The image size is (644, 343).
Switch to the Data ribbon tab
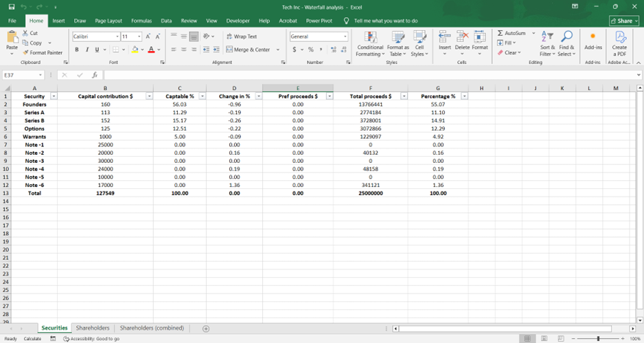pyautogui.click(x=166, y=21)
